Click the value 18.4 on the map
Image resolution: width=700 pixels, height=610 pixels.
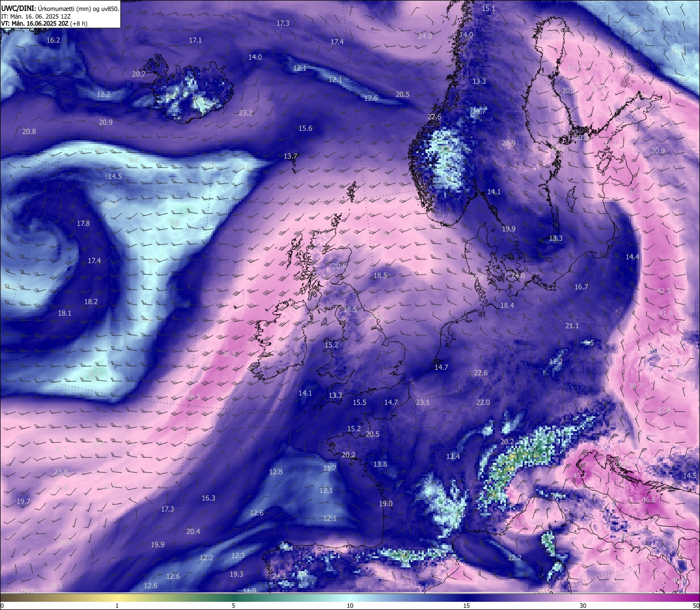coord(507,306)
